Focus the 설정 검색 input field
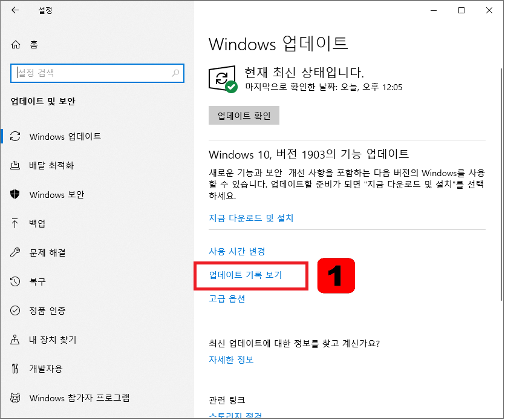The image size is (505, 420). click(97, 73)
